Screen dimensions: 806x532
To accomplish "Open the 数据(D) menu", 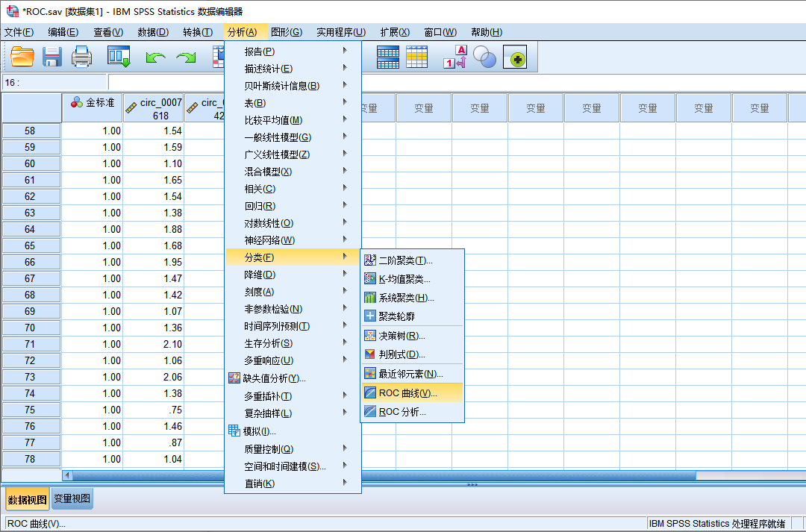I will [x=153, y=32].
